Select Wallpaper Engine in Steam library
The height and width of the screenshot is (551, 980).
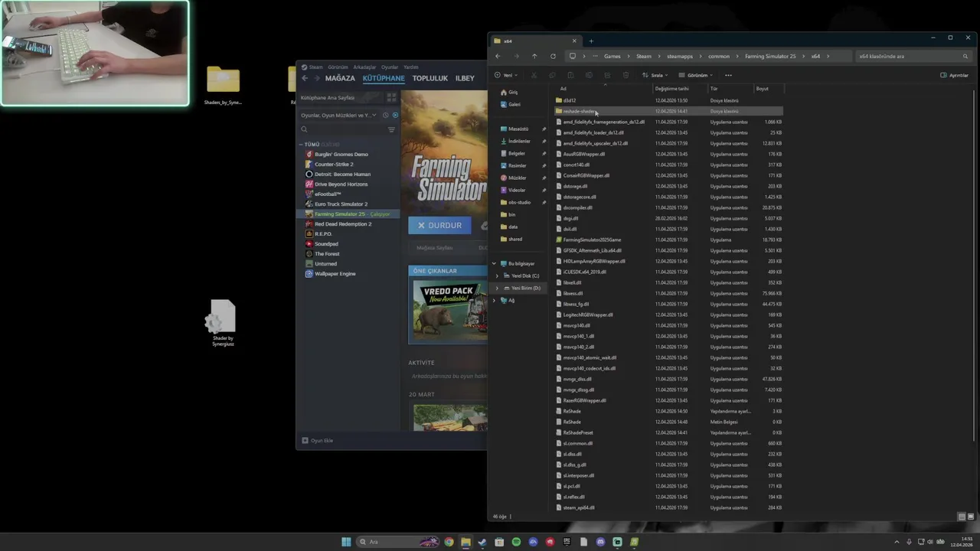pos(335,273)
